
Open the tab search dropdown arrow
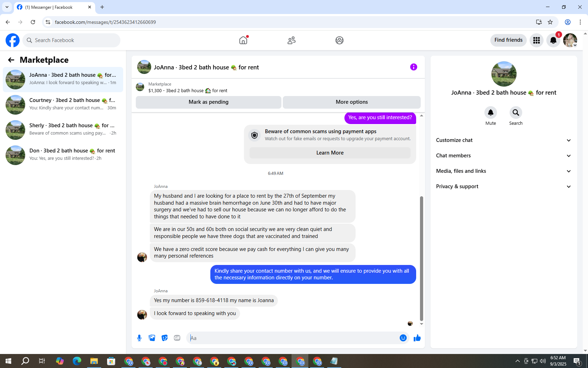tap(7, 7)
